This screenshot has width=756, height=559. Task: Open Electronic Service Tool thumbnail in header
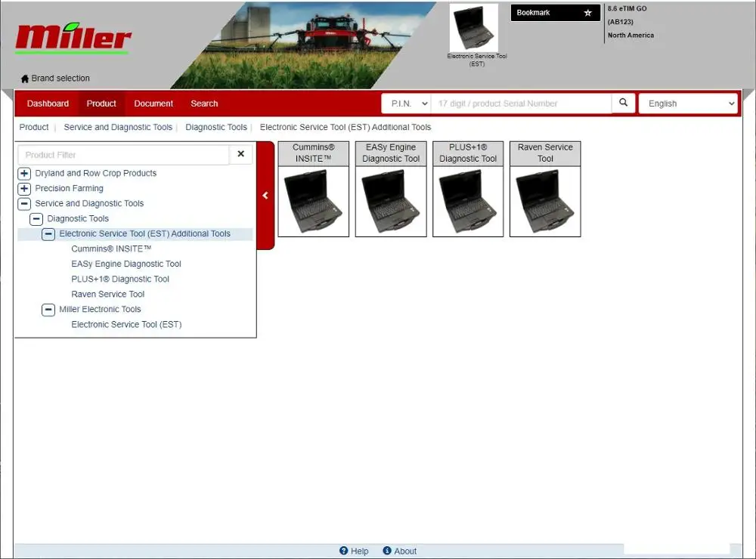click(x=474, y=28)
